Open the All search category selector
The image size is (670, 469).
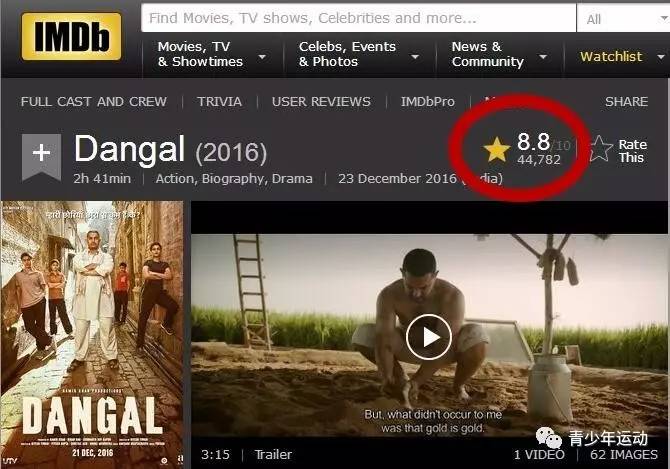tap(623, 19)
